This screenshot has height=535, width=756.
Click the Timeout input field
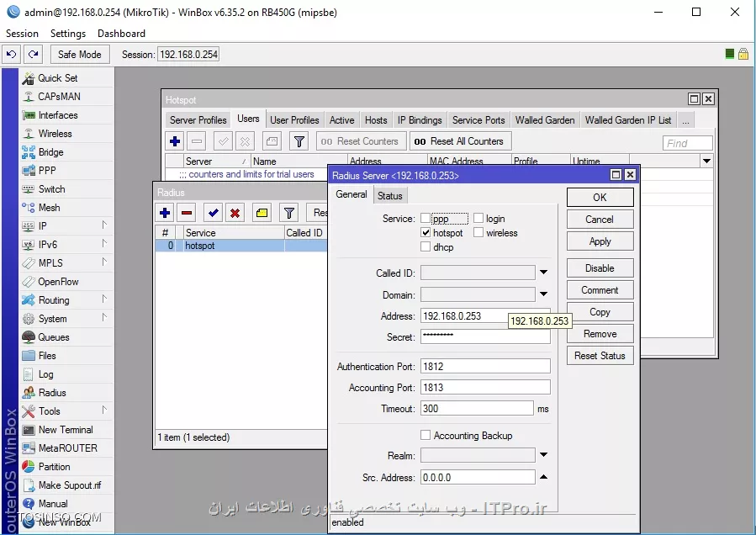477,409
